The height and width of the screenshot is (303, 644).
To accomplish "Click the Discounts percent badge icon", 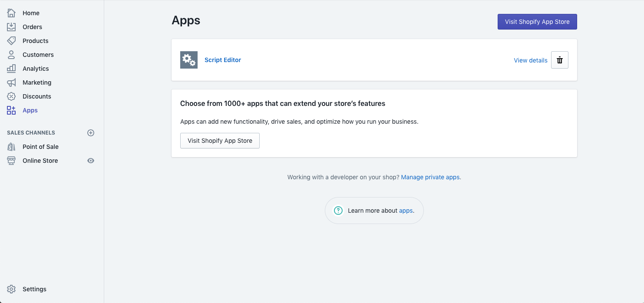I will point(11,96).
